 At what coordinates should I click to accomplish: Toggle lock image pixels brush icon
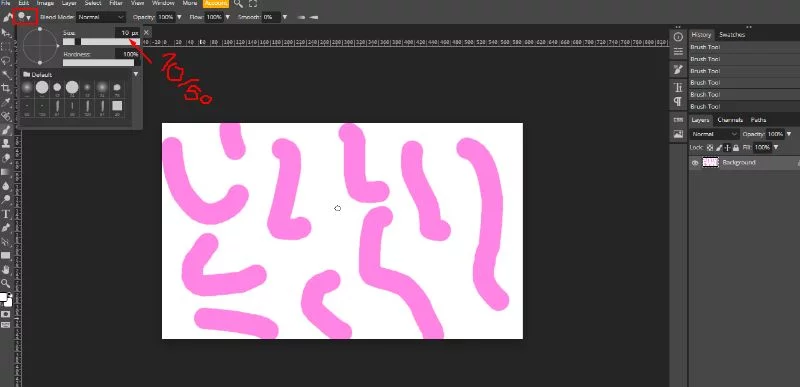(719, 147)
